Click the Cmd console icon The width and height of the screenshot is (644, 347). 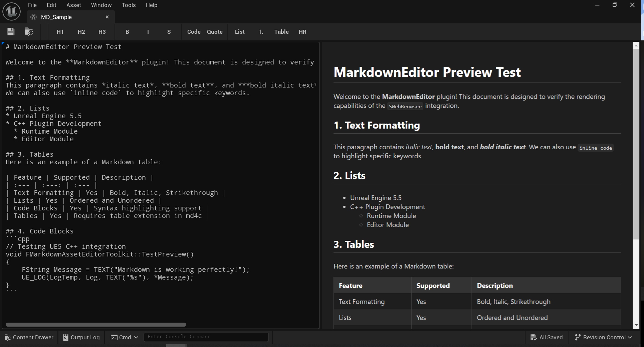pos(114,337)
